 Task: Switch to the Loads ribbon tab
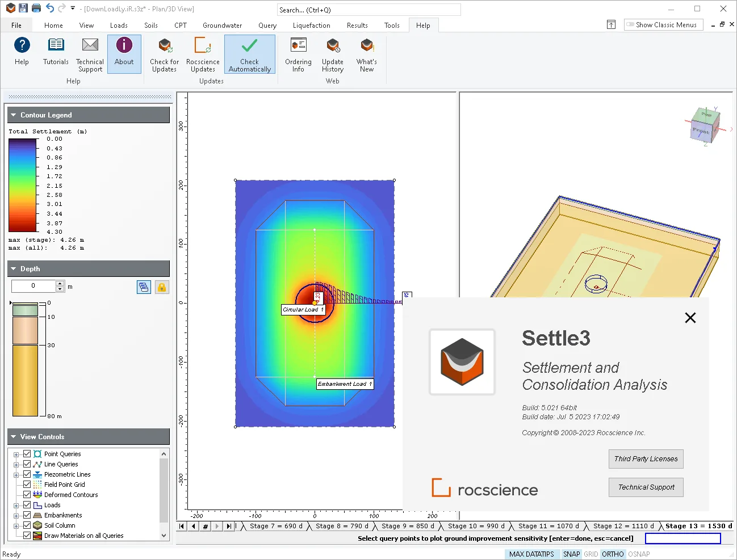click(x=119, y=26)
